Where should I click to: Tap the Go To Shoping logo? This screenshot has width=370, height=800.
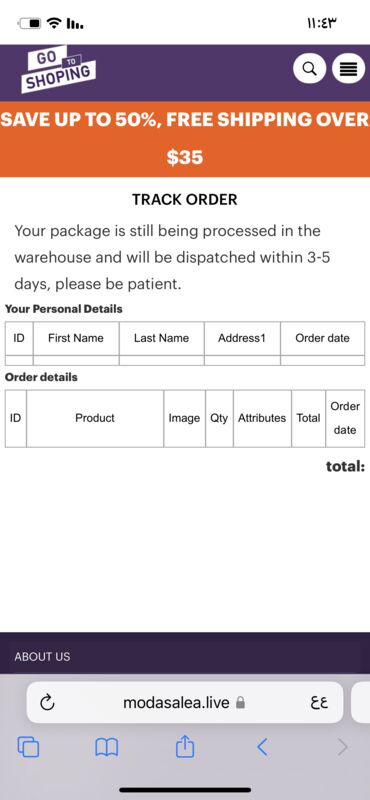coord(58,69)
